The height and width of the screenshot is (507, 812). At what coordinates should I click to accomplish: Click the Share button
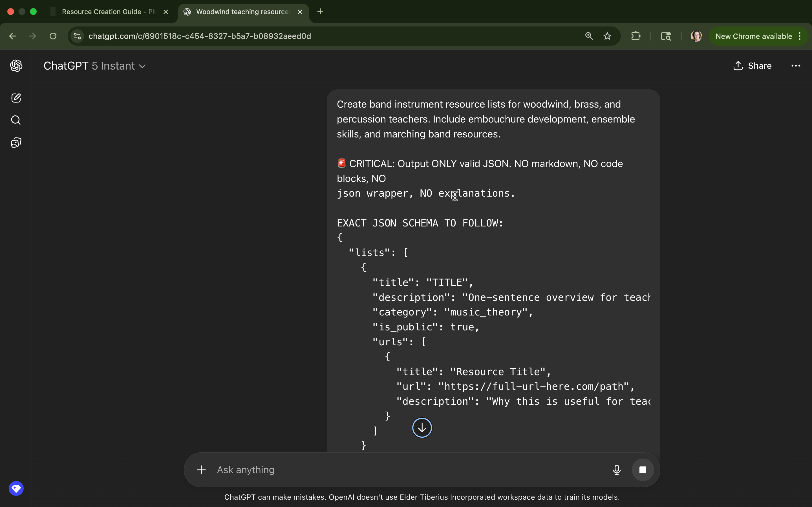tap(753, 66)
